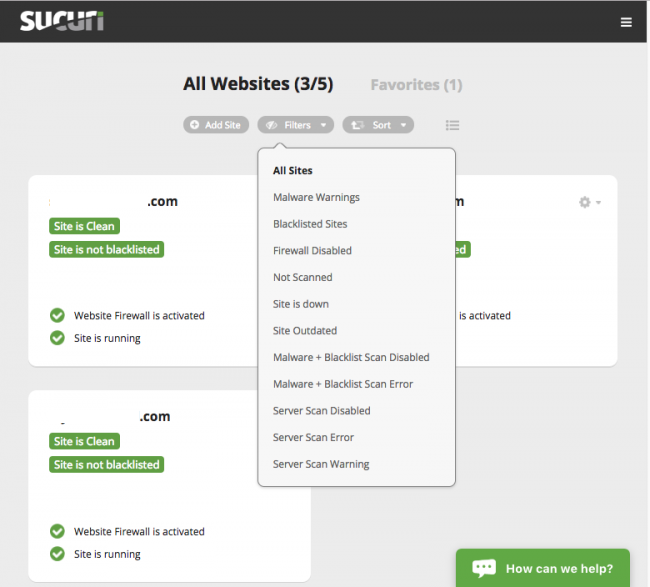Select the Malware Warnings filter
This screenshot has width=650, height=587.
(316, 197)
